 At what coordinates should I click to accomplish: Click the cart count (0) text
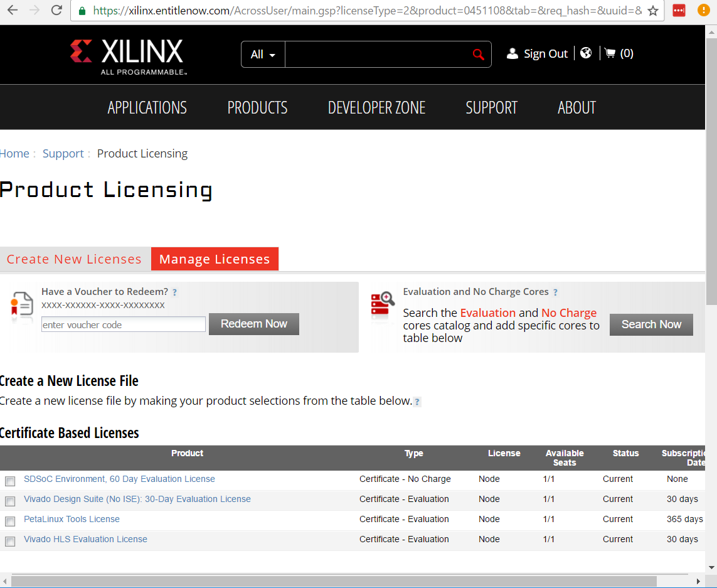coord(627,53)
